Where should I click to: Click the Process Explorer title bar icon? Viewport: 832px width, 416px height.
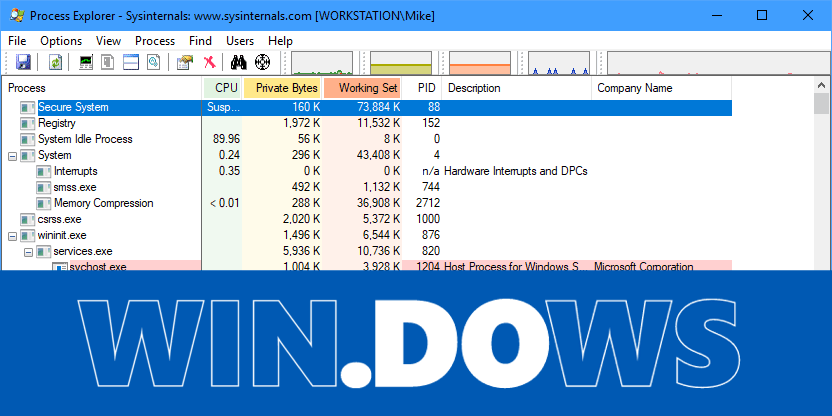[x=18, y=15]
